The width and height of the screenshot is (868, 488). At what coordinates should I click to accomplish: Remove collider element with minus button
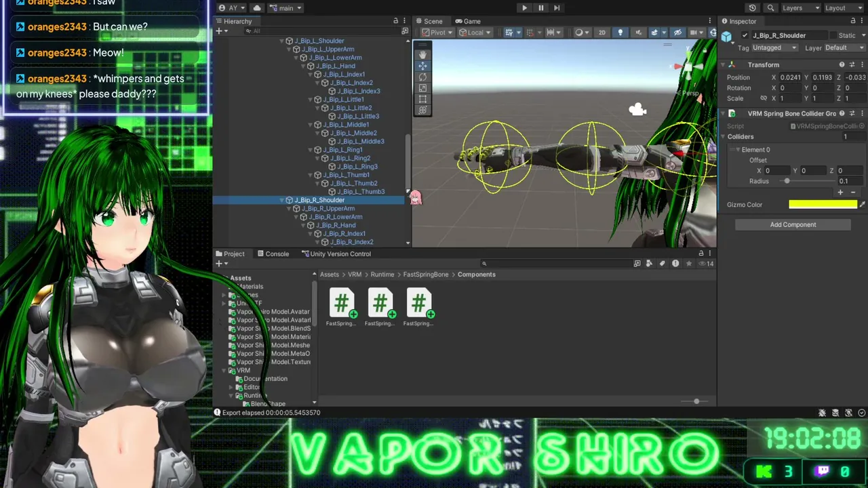tap(853, 192)
